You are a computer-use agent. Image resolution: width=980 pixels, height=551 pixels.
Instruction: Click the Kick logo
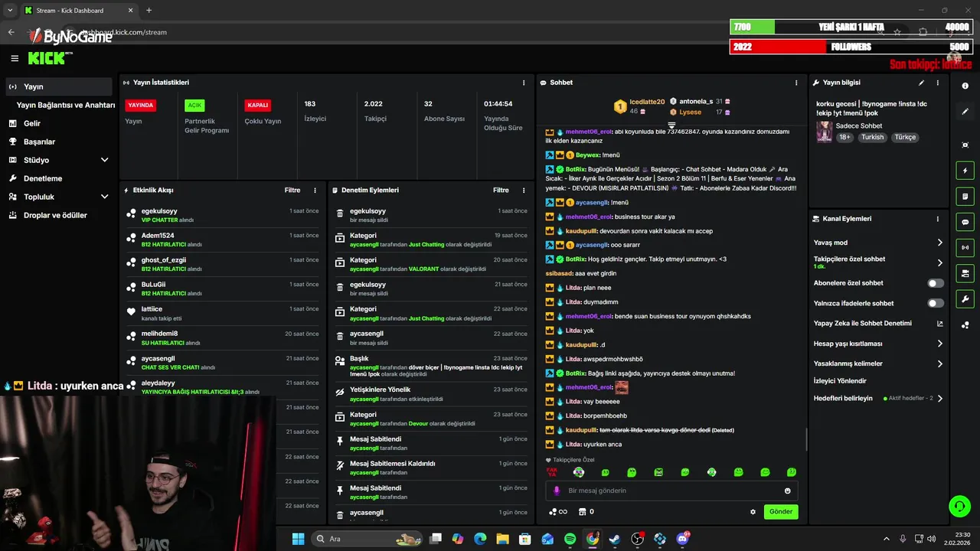(x=50, y=58)
